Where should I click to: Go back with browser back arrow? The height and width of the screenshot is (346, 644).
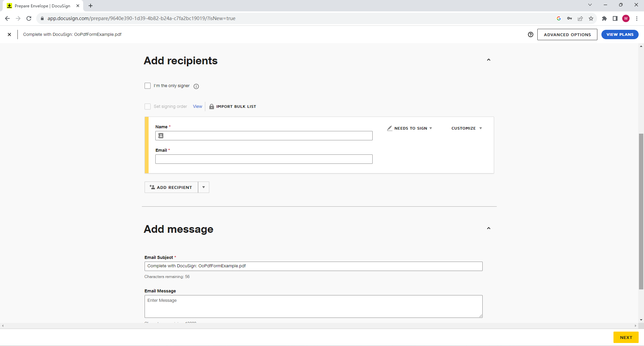tap(7, 18)
